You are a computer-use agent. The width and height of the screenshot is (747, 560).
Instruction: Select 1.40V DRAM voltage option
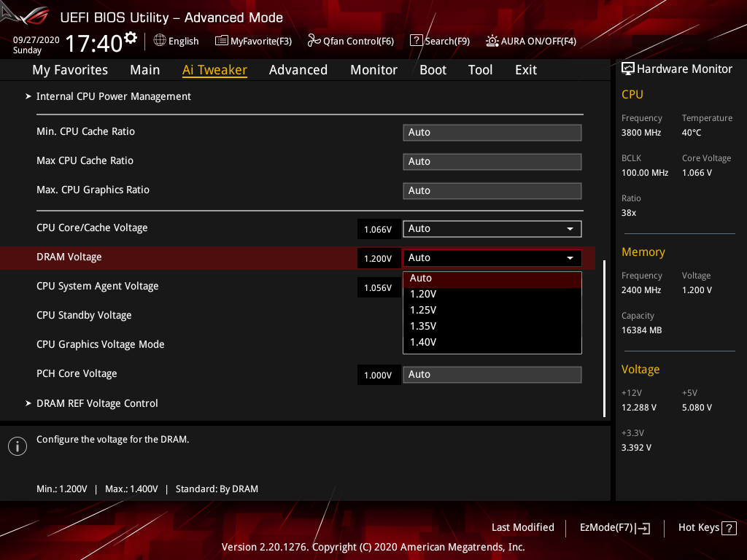492,343
